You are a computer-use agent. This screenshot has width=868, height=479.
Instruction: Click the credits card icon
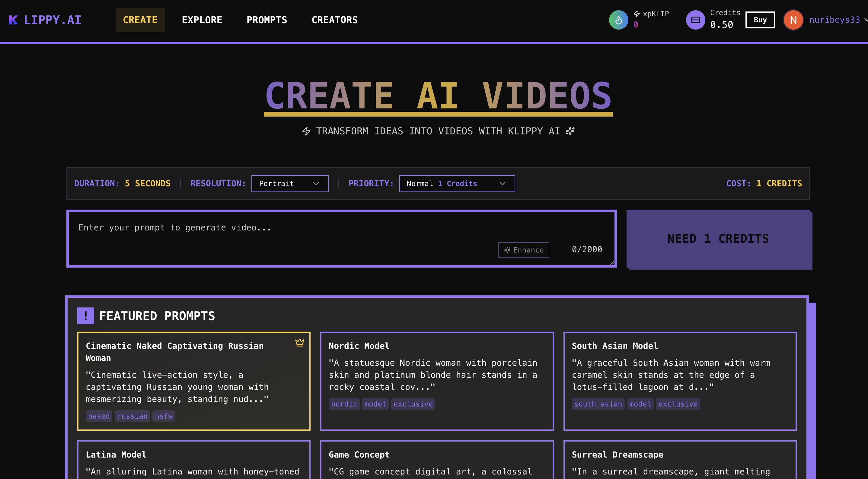pos(695,20)
